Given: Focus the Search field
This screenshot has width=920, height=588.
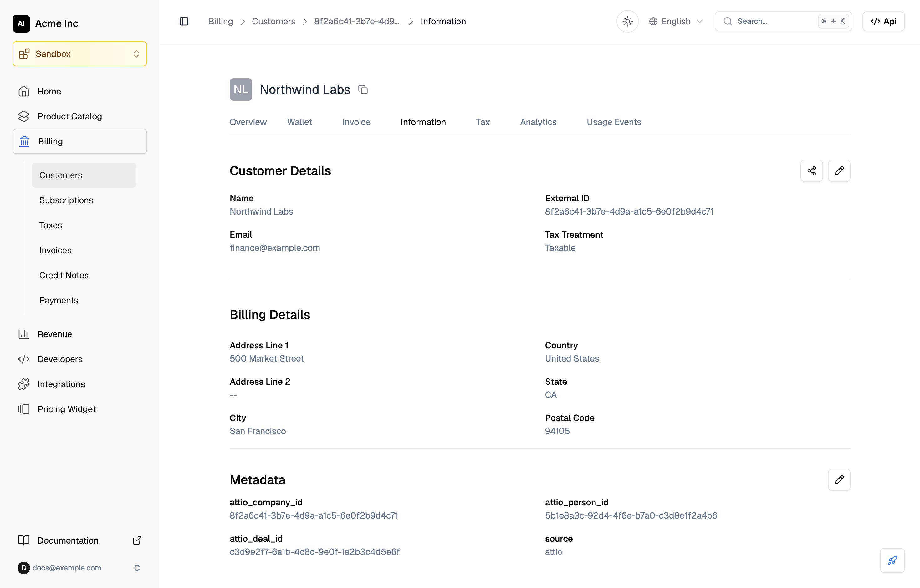Looking at the screenshot, I should (783, 21).
